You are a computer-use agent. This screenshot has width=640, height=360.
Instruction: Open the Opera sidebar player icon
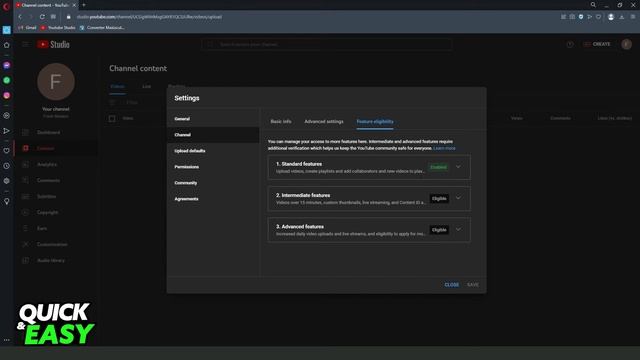coord(7,116)
